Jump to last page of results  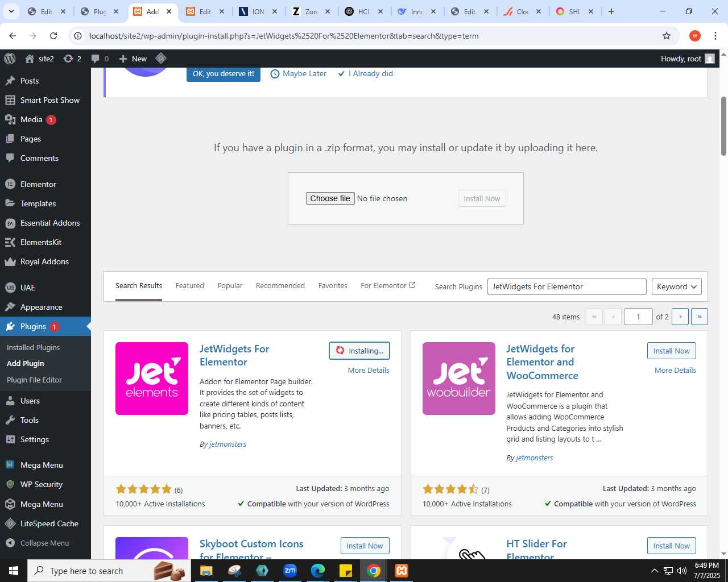(x=700, y=317)
